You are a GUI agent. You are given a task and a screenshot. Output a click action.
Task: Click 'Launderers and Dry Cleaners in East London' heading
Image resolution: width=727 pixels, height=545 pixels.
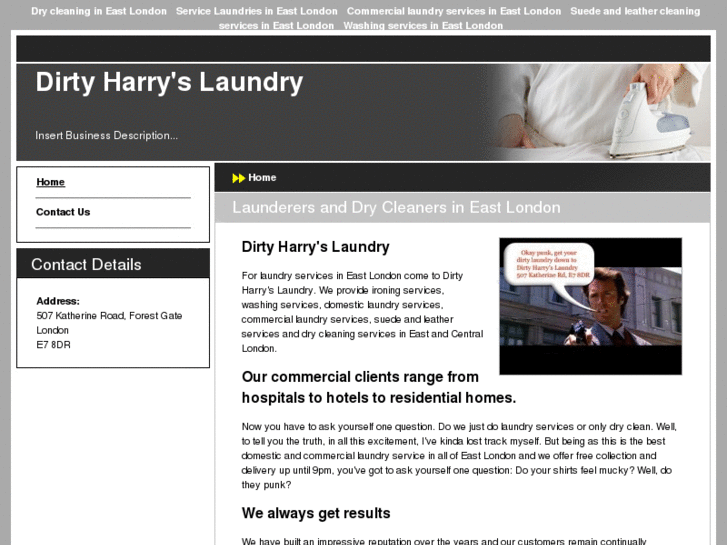396,207
